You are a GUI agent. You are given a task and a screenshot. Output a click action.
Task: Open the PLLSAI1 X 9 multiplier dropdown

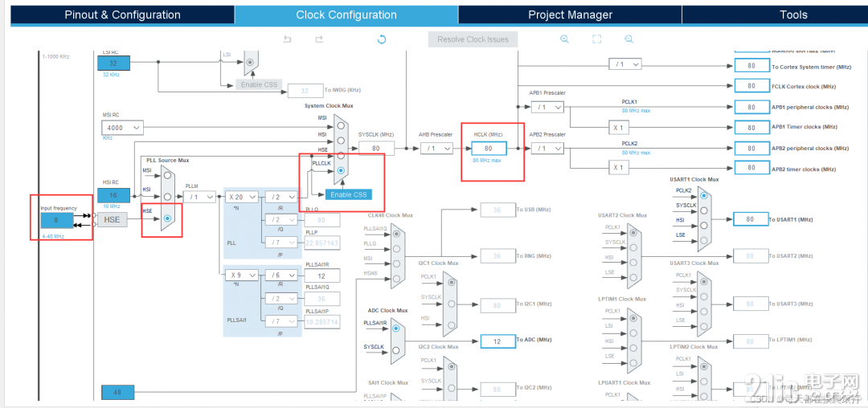click(x=242, y=275)
